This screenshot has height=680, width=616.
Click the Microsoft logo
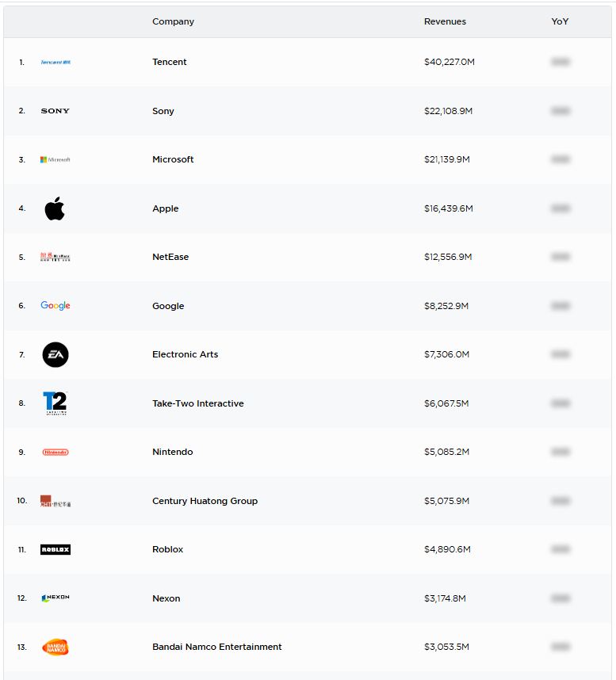click(55, 159)
